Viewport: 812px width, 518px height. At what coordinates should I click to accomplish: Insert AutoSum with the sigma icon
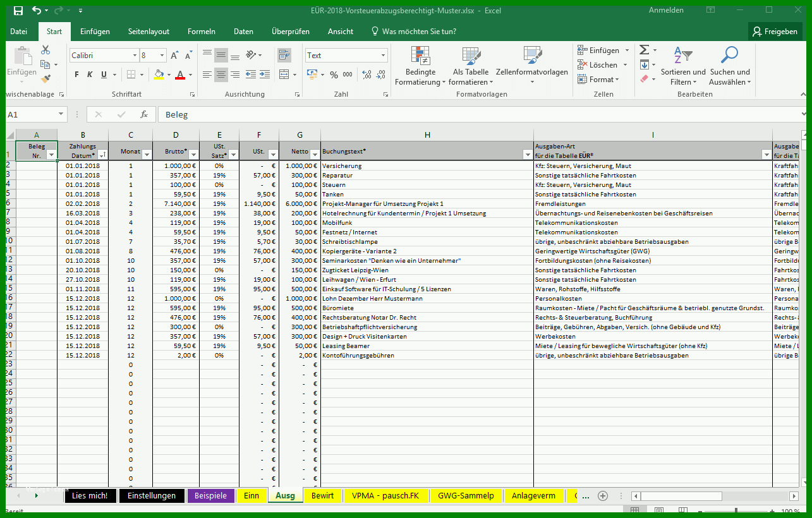click(x=644, y=50)
